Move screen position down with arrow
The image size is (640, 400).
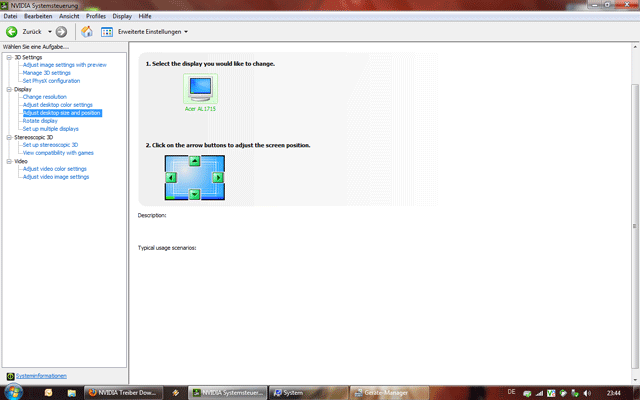(194, 194)
